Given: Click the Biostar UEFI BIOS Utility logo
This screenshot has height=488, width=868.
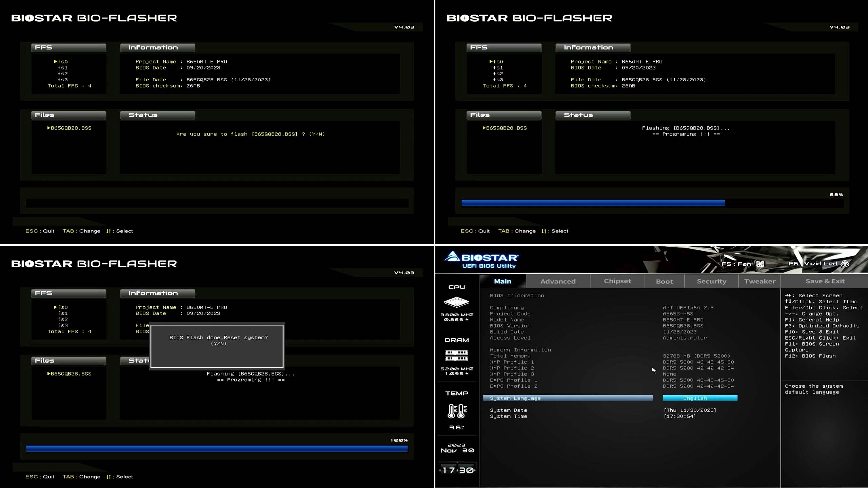Looking at the screenshot, I should [481, 260].
